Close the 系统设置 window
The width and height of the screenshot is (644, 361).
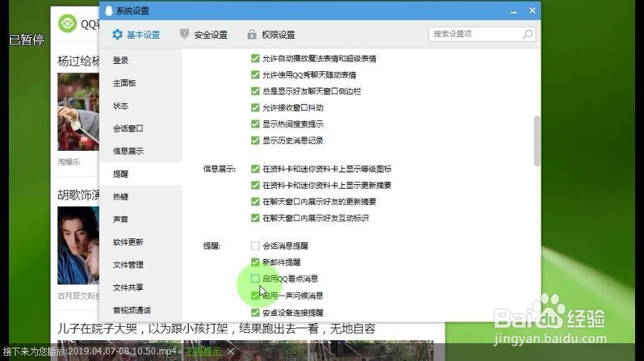coord(532,10)
